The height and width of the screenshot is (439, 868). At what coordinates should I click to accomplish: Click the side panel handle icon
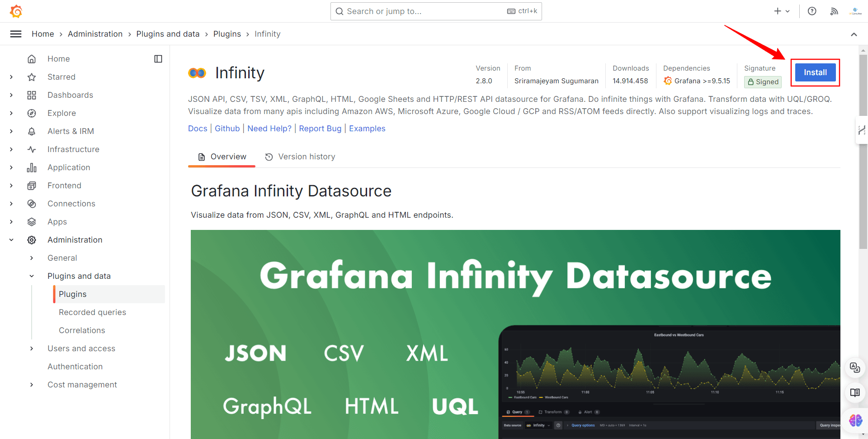(x=862, y=130)
